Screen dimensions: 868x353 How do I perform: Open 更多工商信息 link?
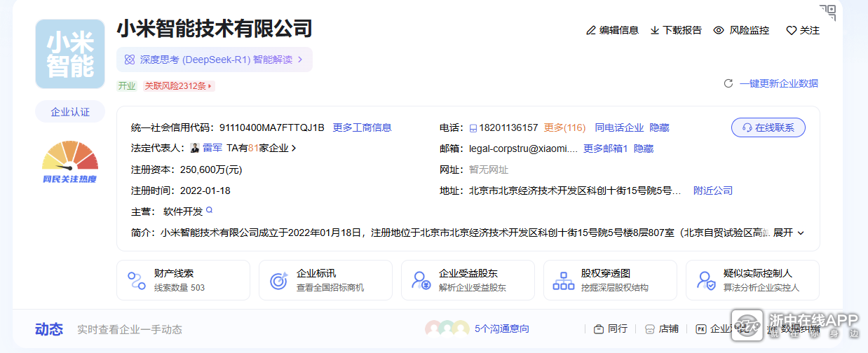pyautogui.click(x=362, y=127)
